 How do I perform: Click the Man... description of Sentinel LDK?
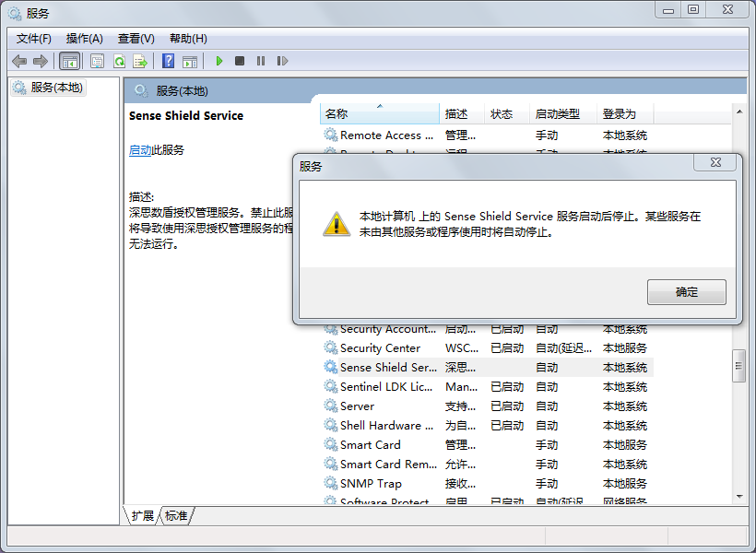click(x=461, y=387)
